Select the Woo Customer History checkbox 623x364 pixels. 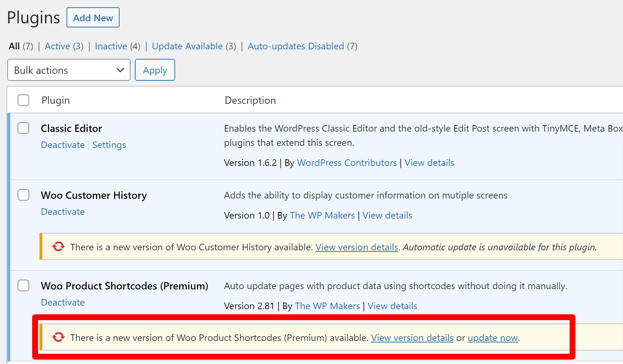(x=23, y=195)
